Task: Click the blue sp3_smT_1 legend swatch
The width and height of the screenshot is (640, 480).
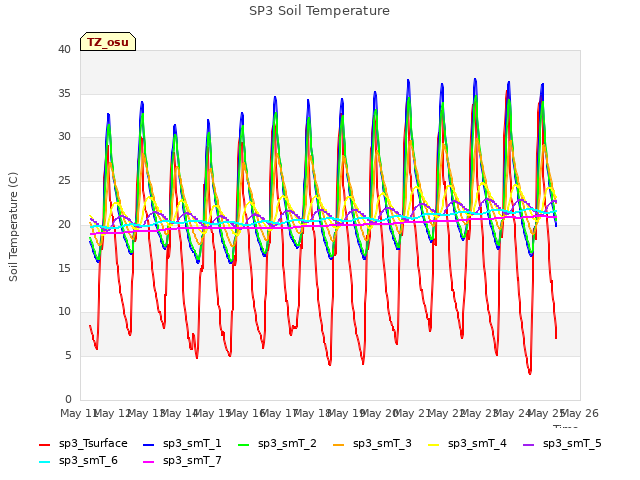Action: pyautogui.click(x=149, y=444)
